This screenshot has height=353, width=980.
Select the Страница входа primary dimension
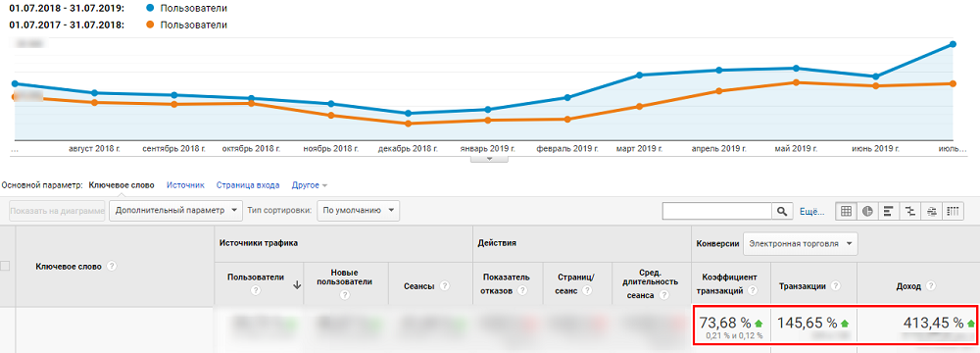click(x=248, y=185)
